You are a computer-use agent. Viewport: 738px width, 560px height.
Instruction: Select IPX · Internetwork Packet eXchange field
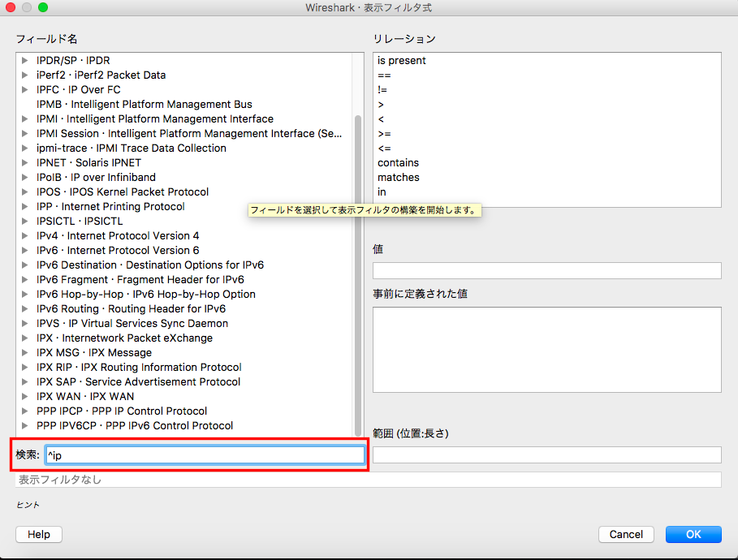[x=124, y=338]
